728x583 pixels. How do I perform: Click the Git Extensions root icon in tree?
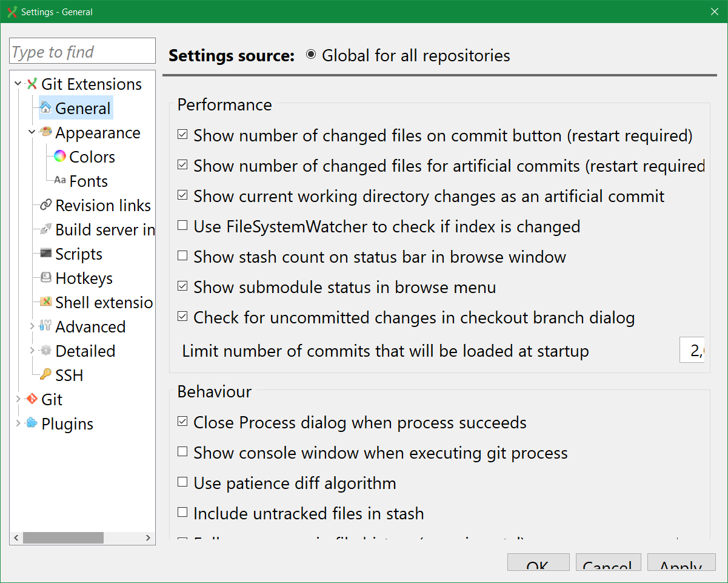tap(32, 84)
